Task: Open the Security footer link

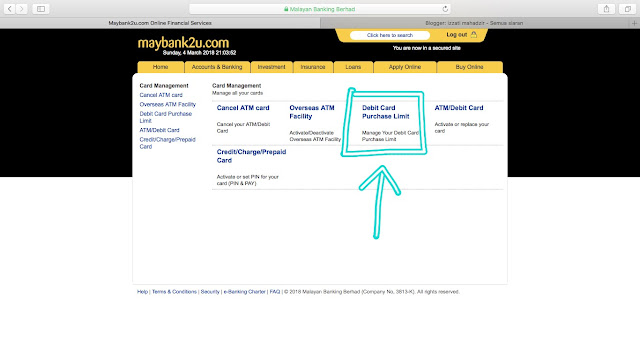Action: tap(210, 292)
